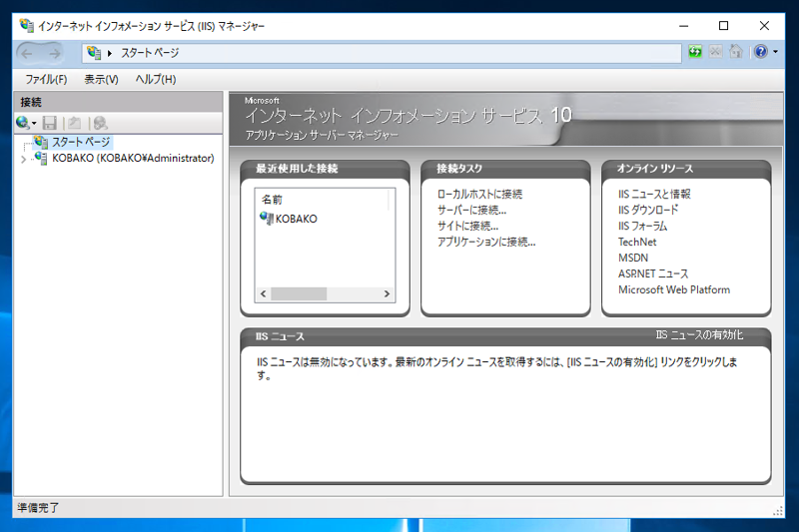Click the recent connections horizontal scrollbar thumb

299,293
